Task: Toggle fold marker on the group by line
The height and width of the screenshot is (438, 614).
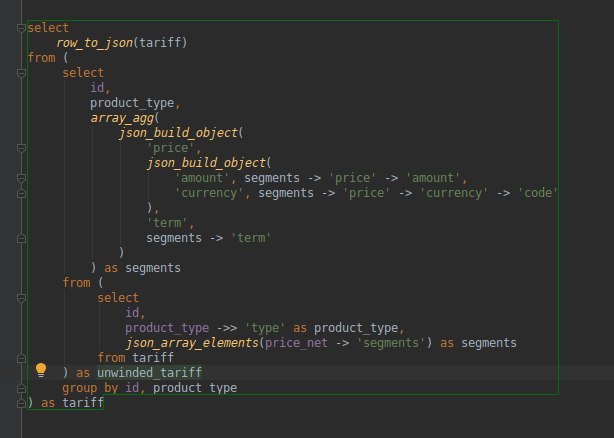Action: pos(22,388)
